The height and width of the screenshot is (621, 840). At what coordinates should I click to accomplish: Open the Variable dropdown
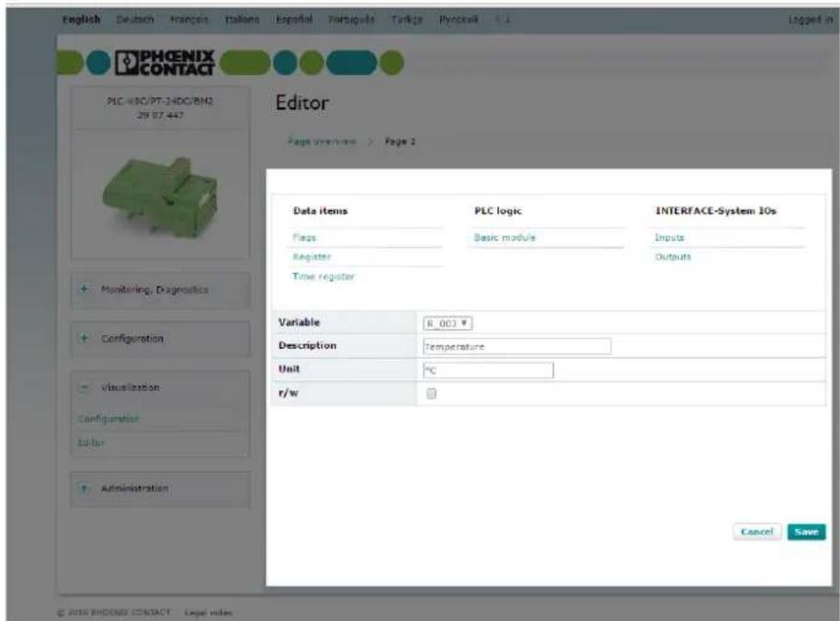[x=448, y=323]
